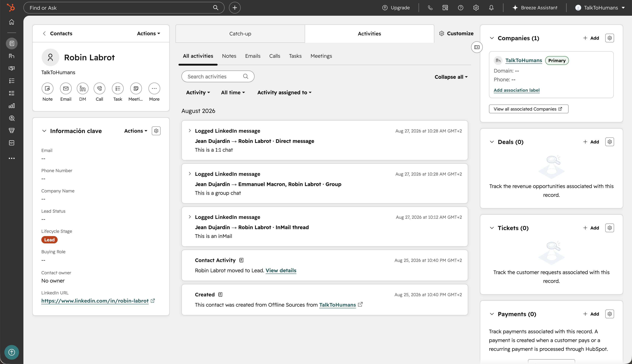Open the CRM contacts sidebar icon
Screen dimensions: 632x364
(x=12, y=43)
